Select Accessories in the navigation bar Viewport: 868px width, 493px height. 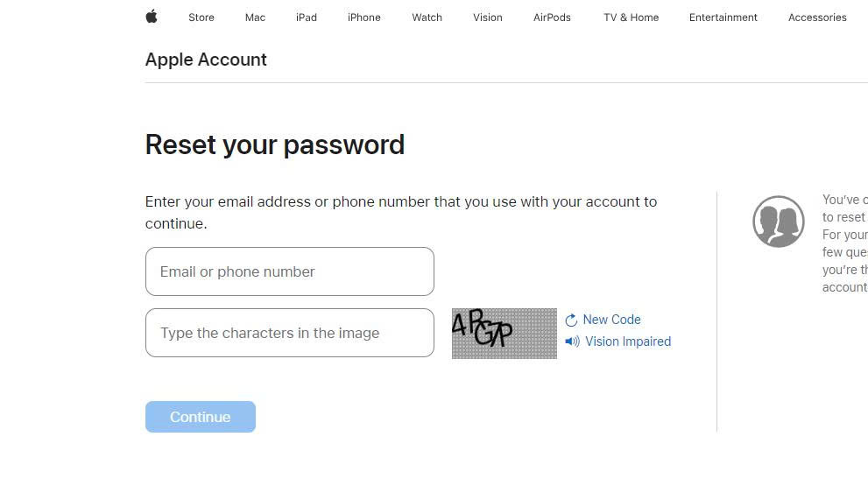(x=817, y=18)
